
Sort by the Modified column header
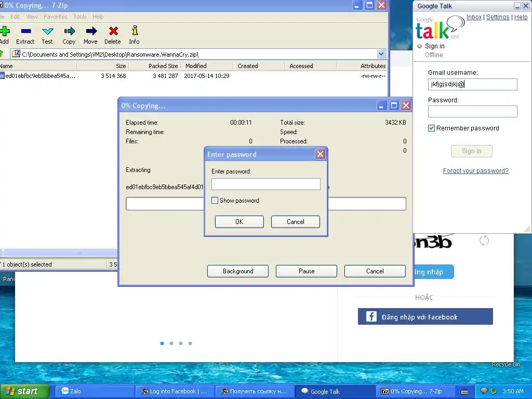click(207, 66)
